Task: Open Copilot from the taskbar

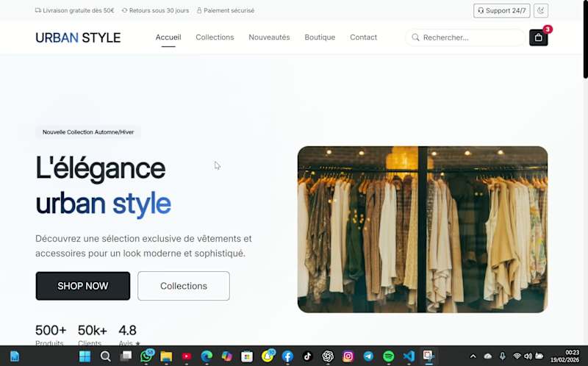Action: pyautogui.click(x=227, y=356)
